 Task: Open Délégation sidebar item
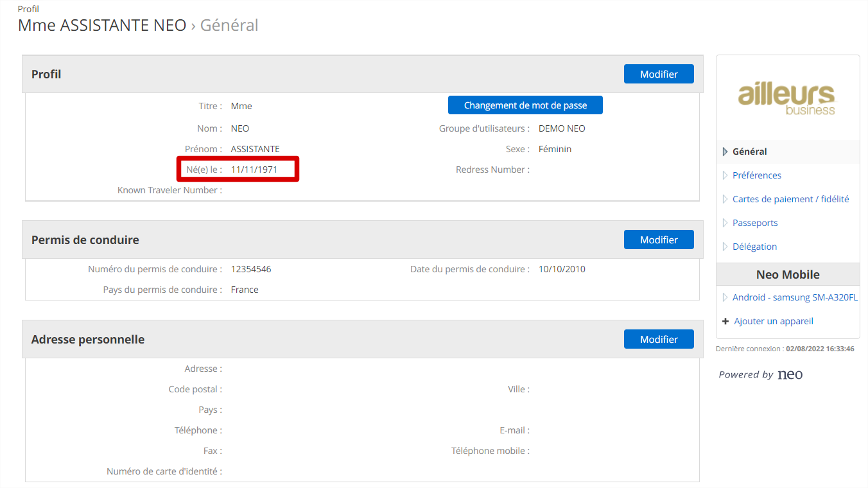[x=754, y=247]
